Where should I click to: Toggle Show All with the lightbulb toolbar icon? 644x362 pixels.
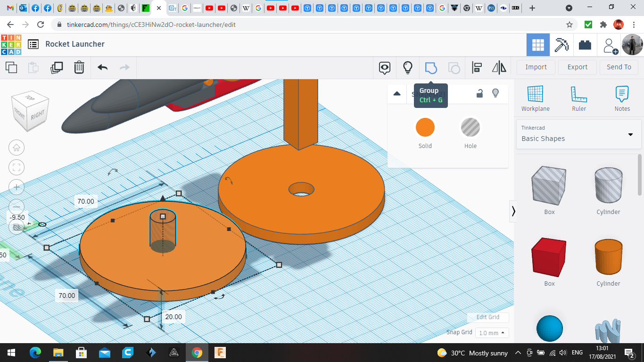[x=408, y=68]
